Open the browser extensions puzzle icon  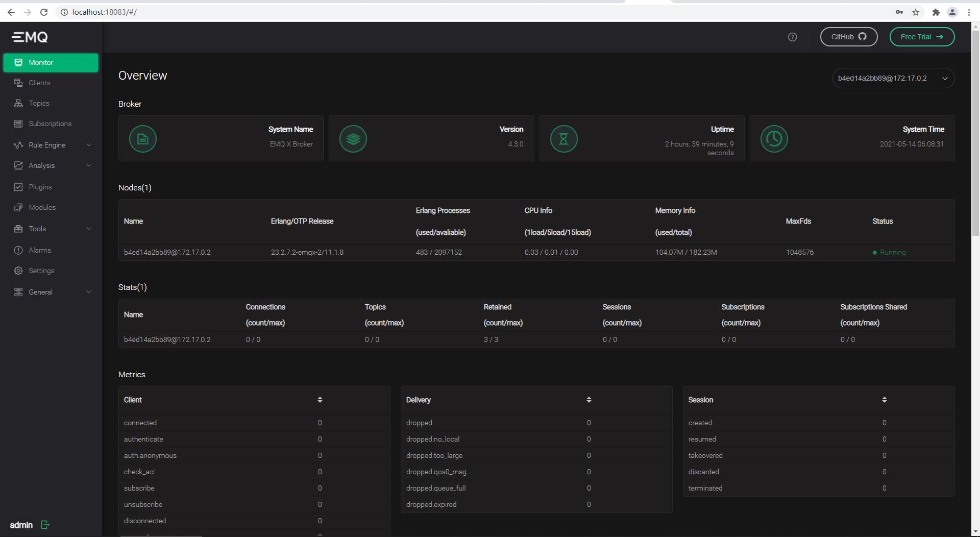click(936, 12)
